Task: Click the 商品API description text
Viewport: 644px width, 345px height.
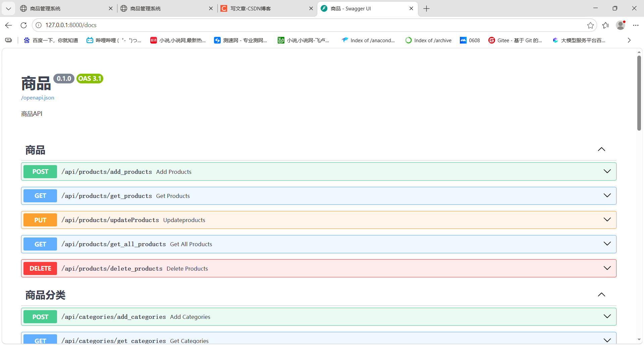Action: tap(32, 114)
